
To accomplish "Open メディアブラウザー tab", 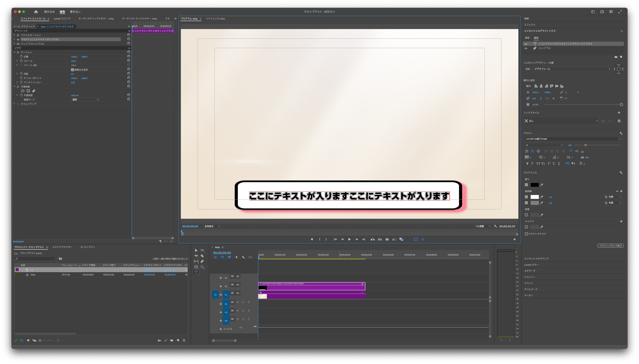I will tap(62, 247).
